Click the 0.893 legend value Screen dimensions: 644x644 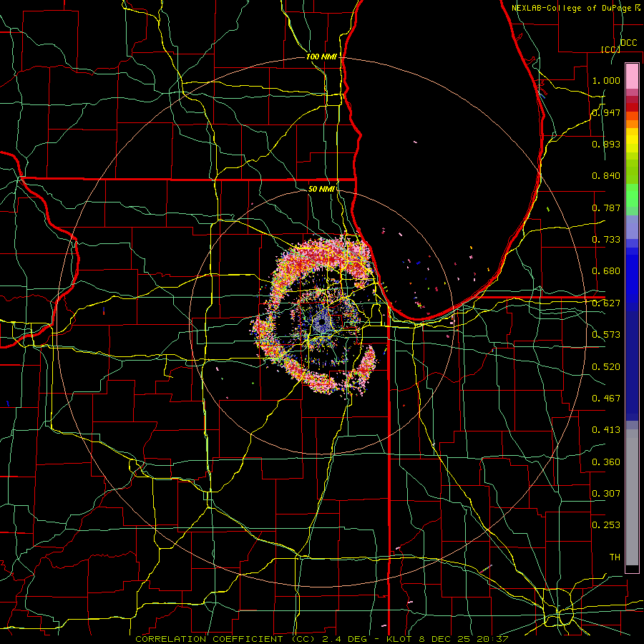coord(606,144)
